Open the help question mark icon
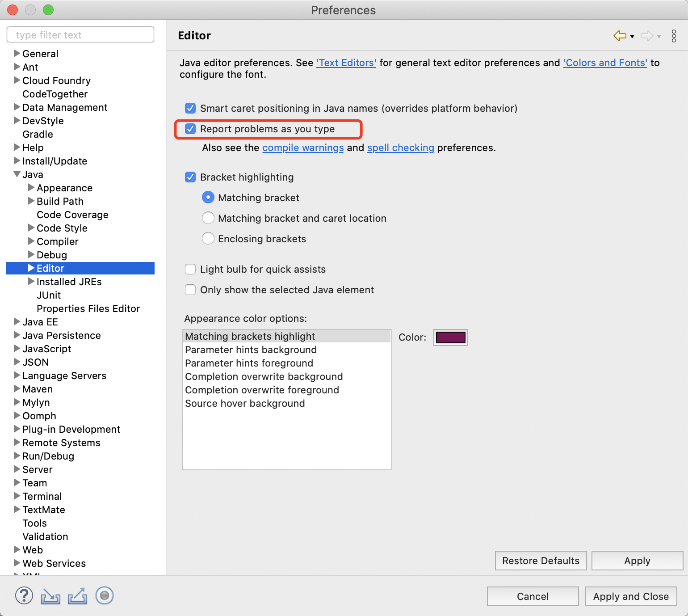 click(24, 595)
